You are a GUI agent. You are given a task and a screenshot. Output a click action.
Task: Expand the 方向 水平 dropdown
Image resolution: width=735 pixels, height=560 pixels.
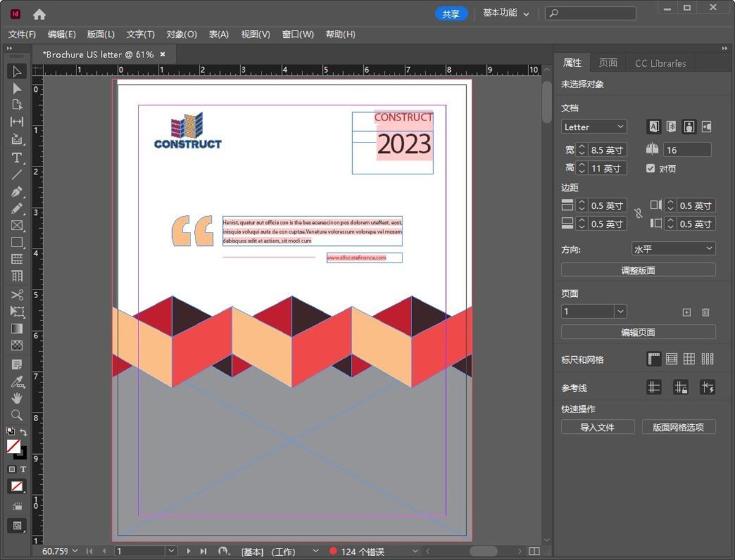coord(673,248)
